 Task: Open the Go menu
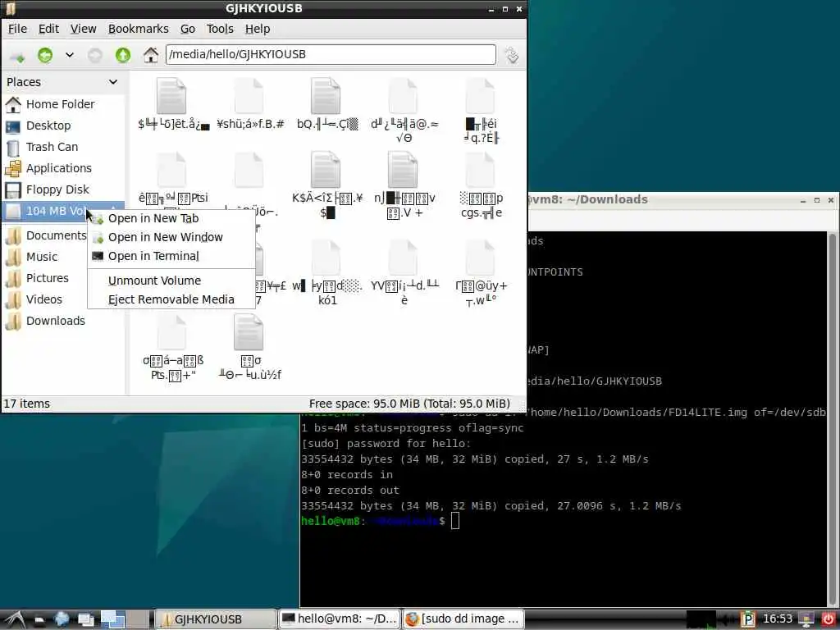[188, 29]
